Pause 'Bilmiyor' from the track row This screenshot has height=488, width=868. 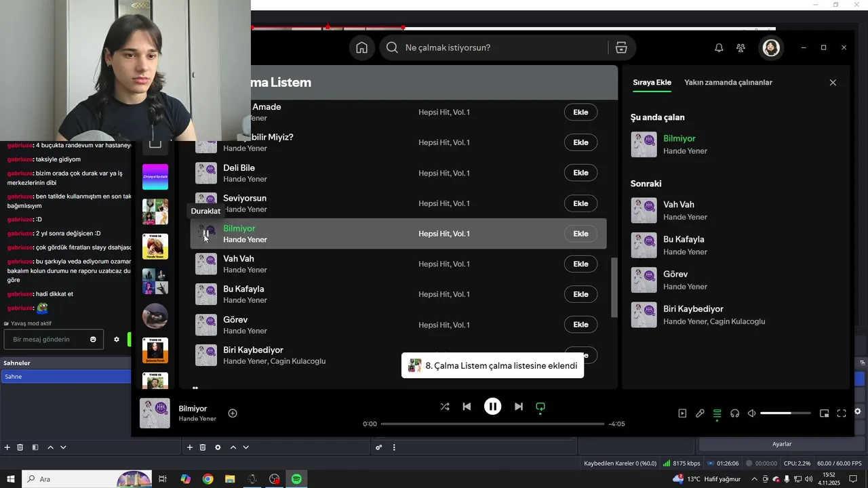(x=206, y=233)
